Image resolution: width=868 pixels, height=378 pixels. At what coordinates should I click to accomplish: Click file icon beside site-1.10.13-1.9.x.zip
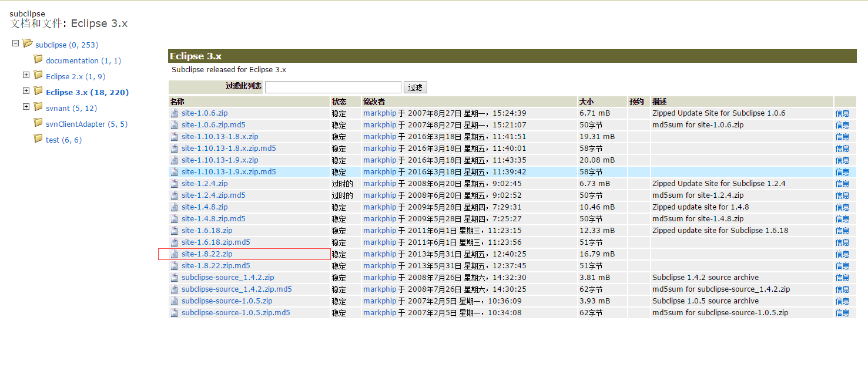tap(174, 160)
